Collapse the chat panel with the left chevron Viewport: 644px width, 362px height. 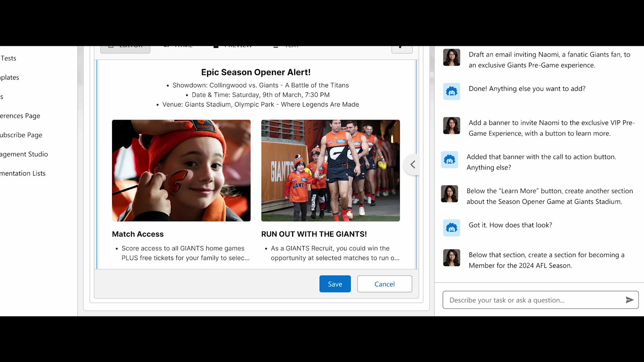point(413,165)
